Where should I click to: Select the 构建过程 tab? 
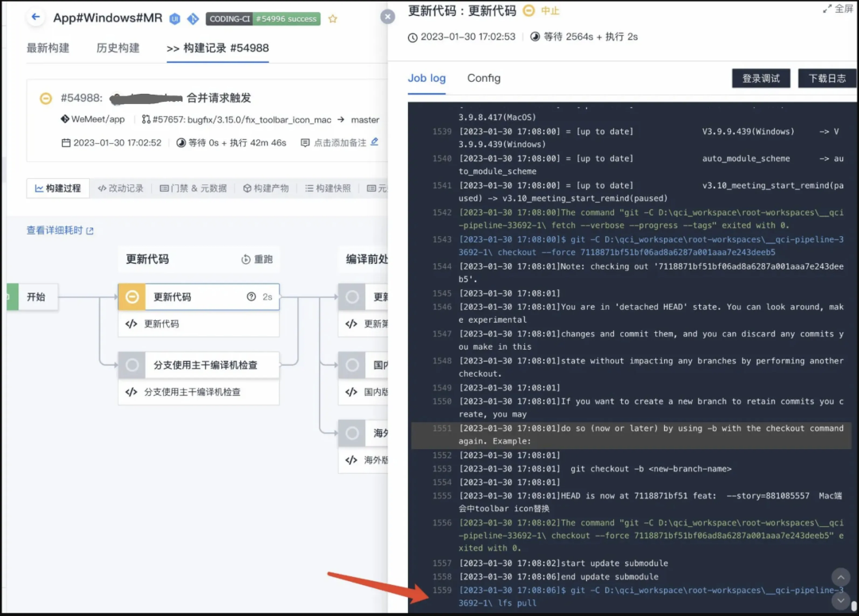[x=57, y=188]
